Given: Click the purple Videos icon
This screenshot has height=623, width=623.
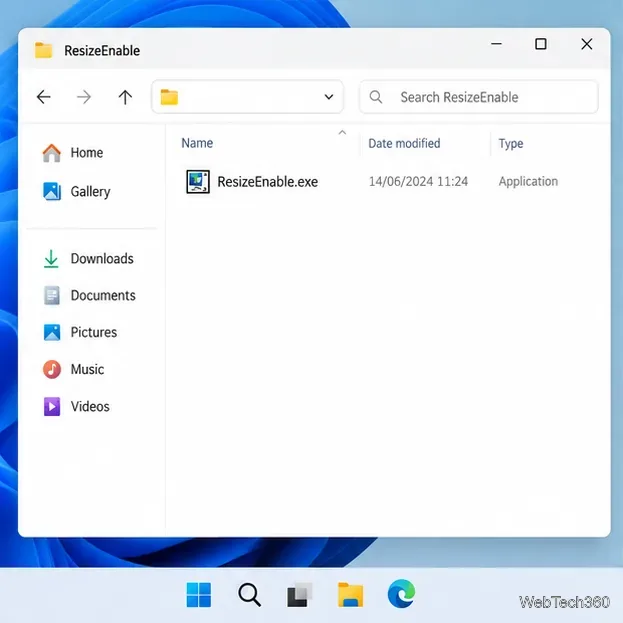Looking at the screenshot, I should tap(52, 406).
